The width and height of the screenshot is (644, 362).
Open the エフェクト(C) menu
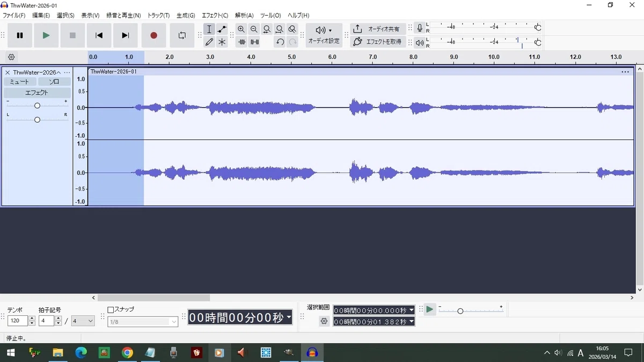click(x=215, y=16)
